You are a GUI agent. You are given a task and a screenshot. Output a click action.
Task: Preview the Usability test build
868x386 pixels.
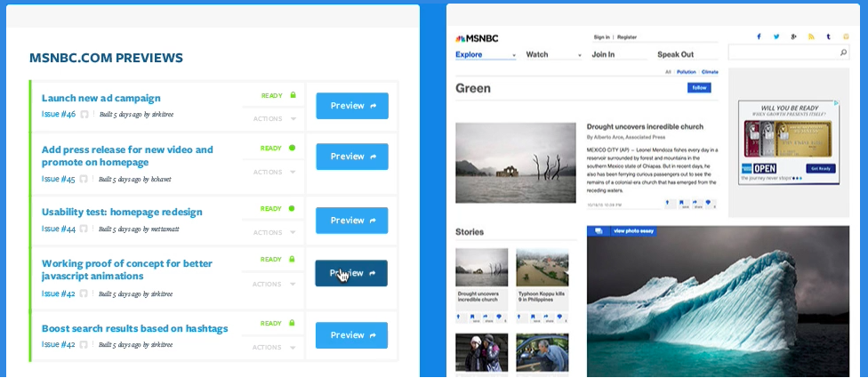(352, 221)
